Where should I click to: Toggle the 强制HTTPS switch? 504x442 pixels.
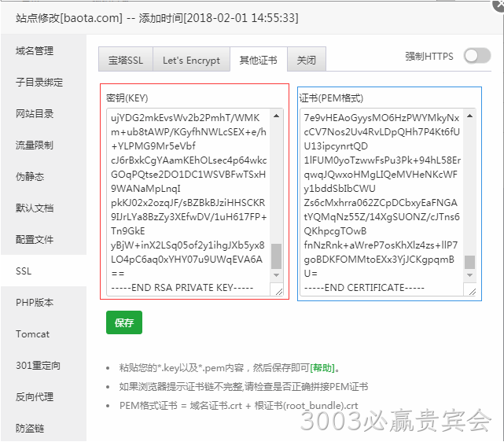click(477, 57)
